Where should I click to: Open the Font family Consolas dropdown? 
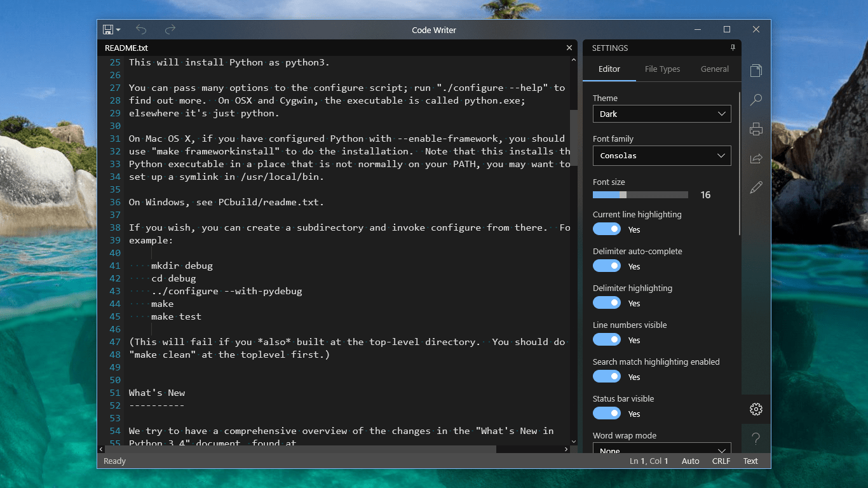661,156
